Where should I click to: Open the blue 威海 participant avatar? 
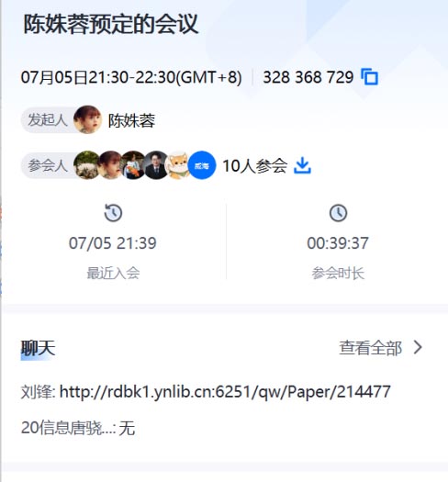click(202, 165)
